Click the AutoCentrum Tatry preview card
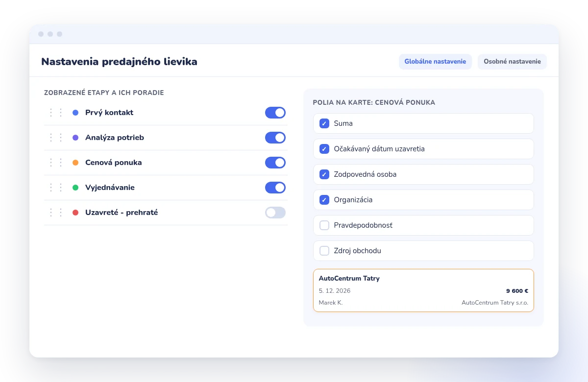 pos(423,290)
